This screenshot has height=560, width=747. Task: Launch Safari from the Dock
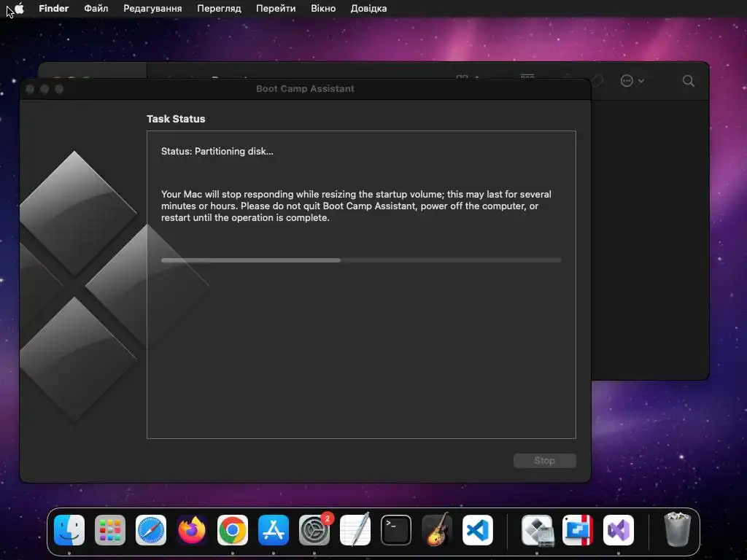(151, 530)
